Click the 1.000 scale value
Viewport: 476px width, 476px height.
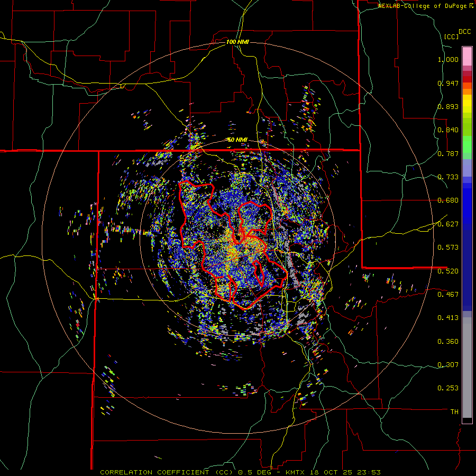pyautogui.click(x=448, y=59)
